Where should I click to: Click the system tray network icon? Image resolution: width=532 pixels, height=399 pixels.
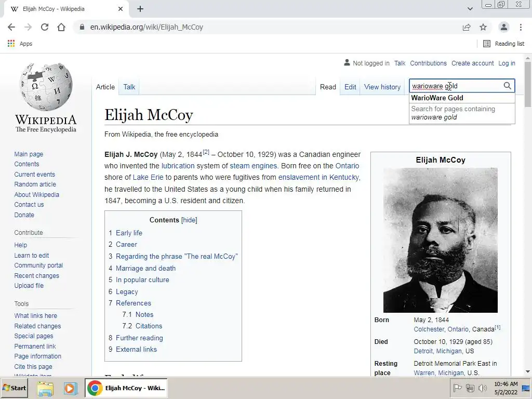coord(470,388)
